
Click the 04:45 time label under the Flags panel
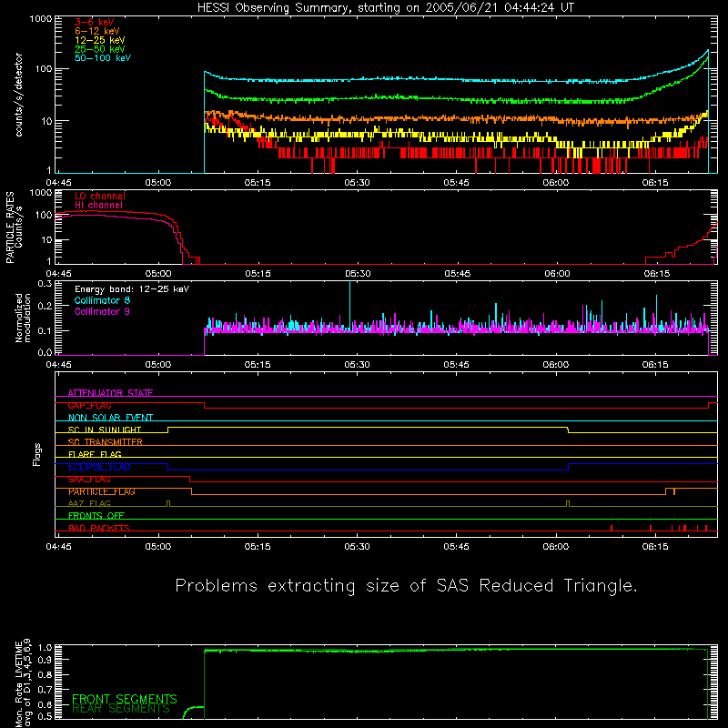pyautogui.click(x=58, y=547)
